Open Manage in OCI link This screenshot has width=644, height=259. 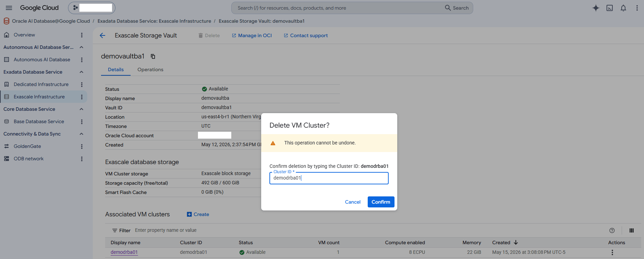(252, 35)
